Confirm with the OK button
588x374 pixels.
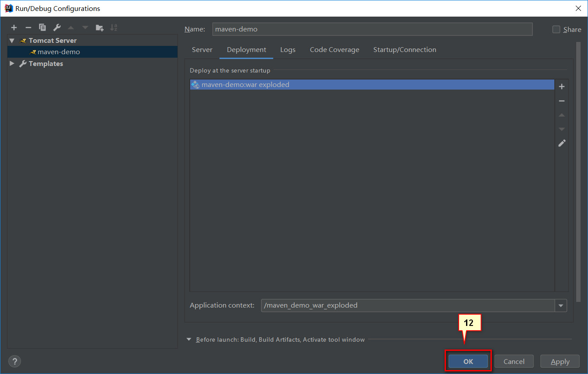click(468, 361)
